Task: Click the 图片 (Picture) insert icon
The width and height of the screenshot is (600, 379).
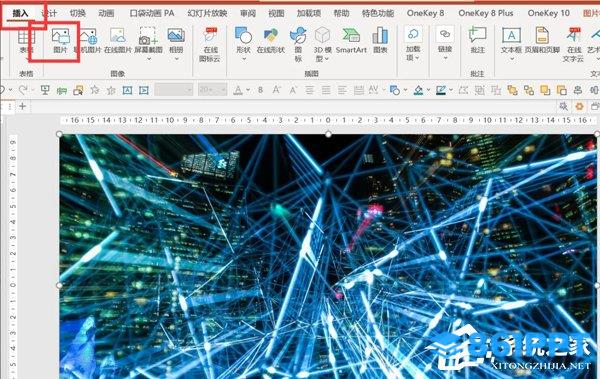Action: point(60,41)
